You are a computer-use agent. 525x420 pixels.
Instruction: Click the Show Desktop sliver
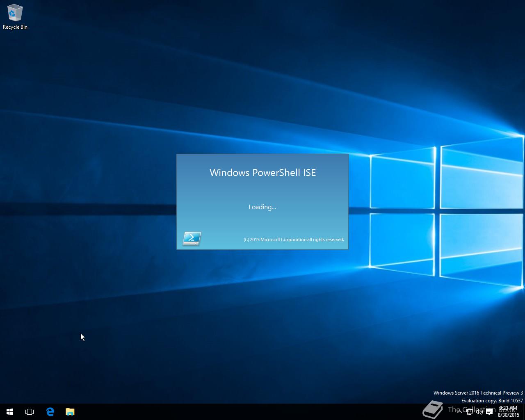(x=524, y=412)
